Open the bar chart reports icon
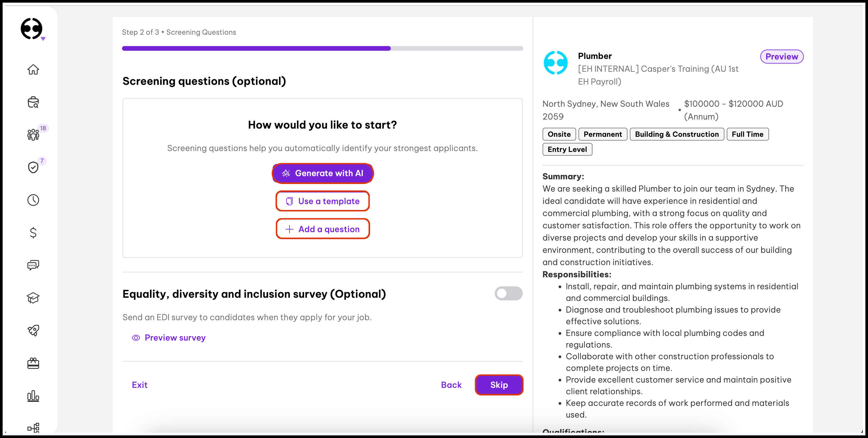868x438 pixels. point(33,396)
